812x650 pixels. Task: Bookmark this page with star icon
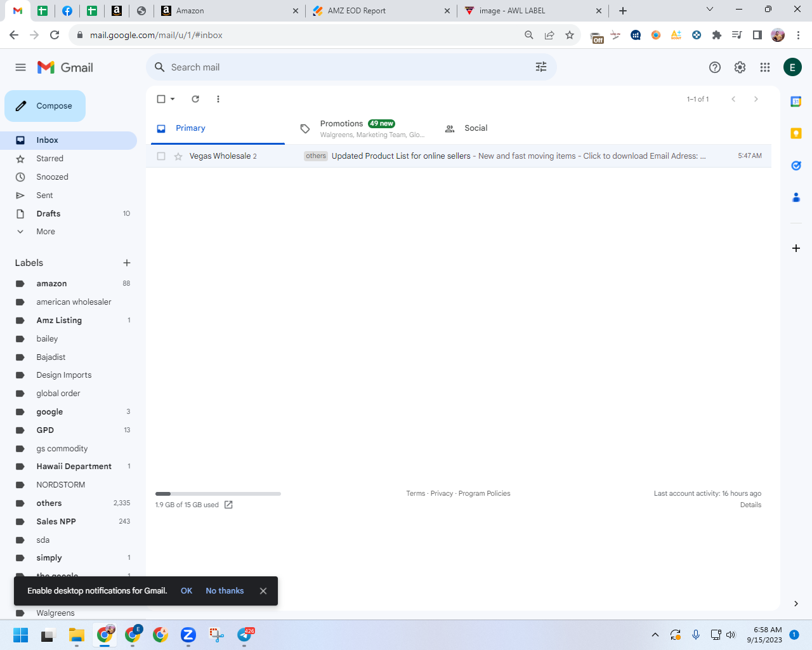570,35
